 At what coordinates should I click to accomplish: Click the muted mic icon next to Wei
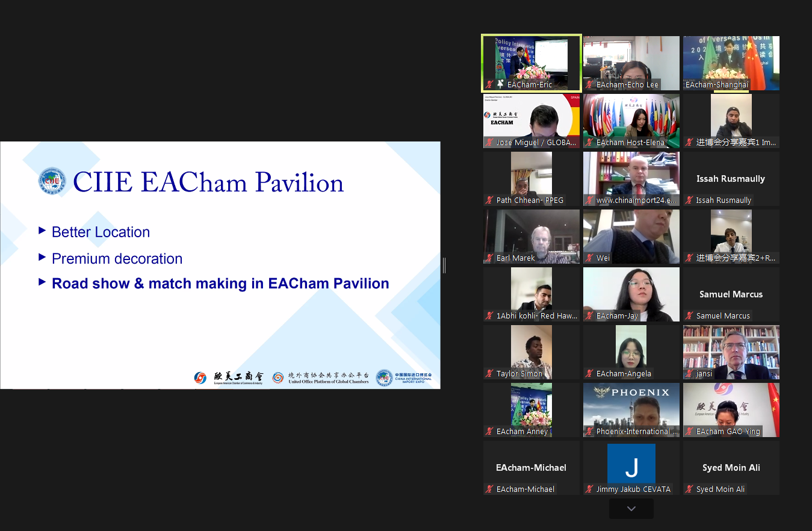tap(590, 258)
